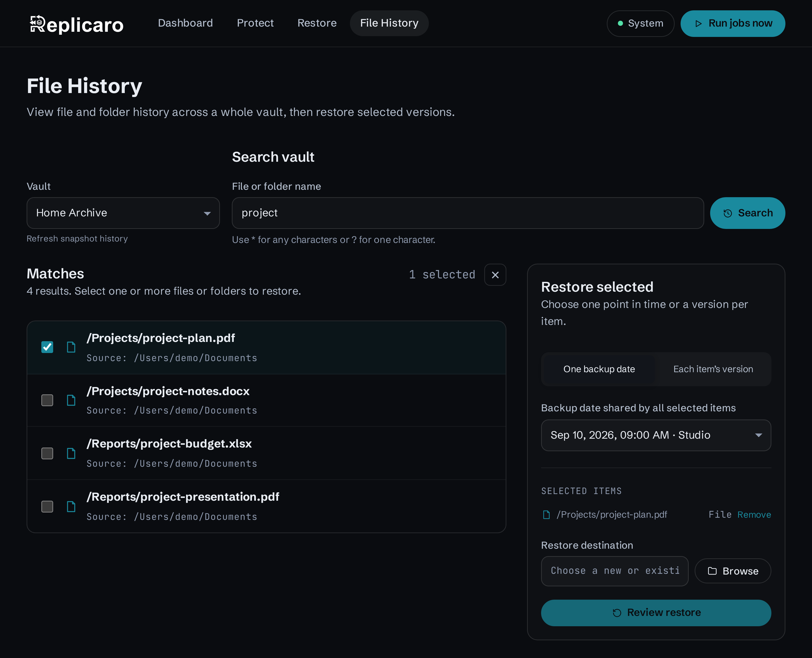Check the project-budget.xlsx checkbox
812x658 pixels.
click(x=47, y=453)
